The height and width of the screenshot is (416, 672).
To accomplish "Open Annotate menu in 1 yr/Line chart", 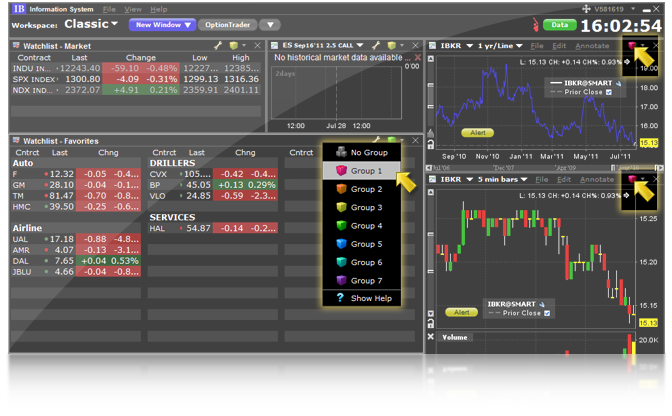I will pyautogui.click(x=592, y=46).
